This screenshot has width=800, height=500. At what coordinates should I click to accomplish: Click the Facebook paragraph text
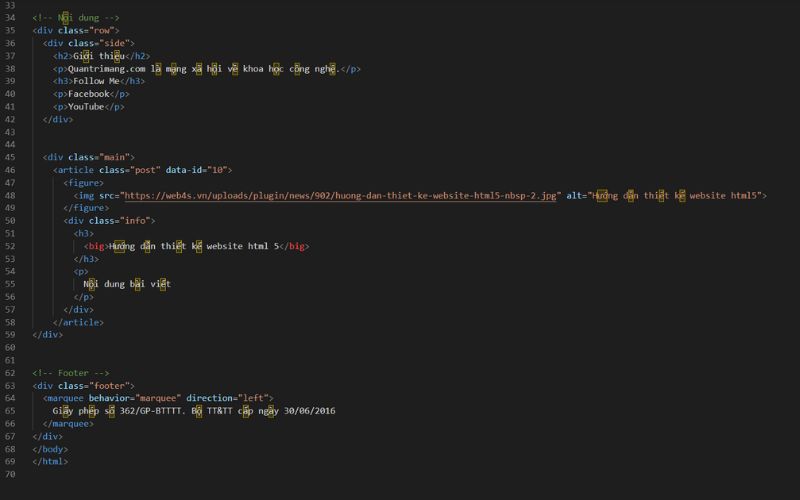tap(88, 94)
